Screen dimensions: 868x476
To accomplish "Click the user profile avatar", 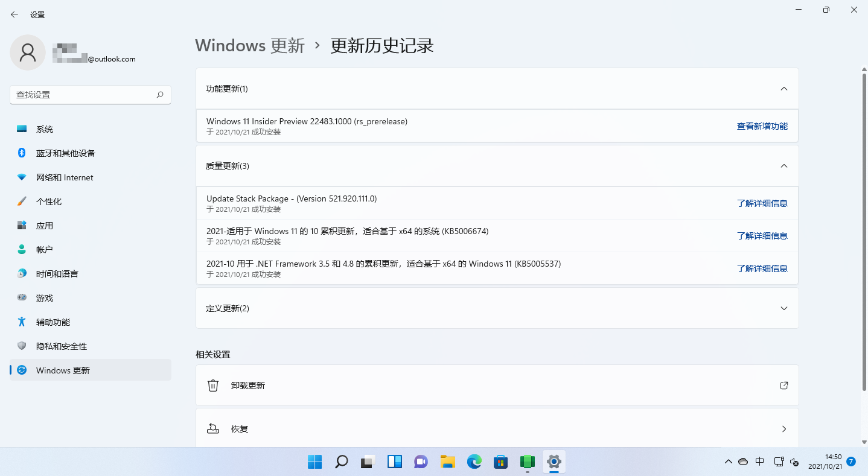I will click(x=28, y=52).
